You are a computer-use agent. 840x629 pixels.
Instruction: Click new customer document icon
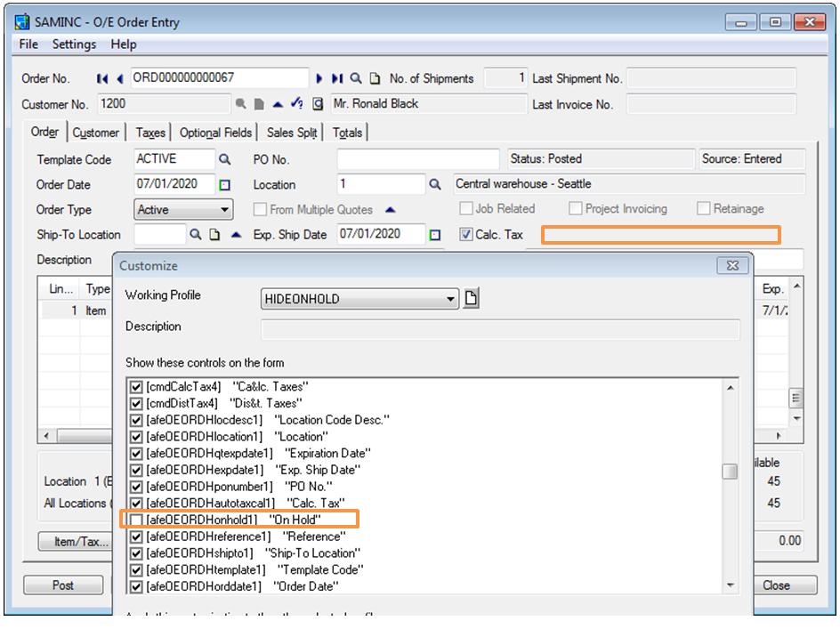[259, 104]
